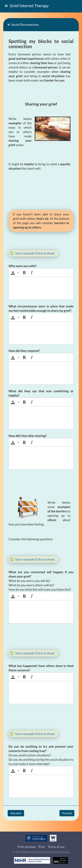Toggle italic in the 'comforting or helpful' editor

32,402
